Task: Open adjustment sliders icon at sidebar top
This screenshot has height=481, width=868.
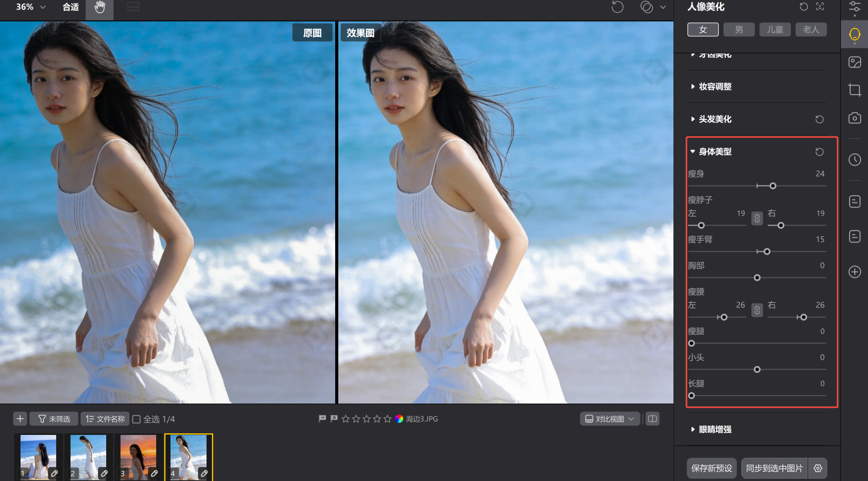Action: [854, 7]
